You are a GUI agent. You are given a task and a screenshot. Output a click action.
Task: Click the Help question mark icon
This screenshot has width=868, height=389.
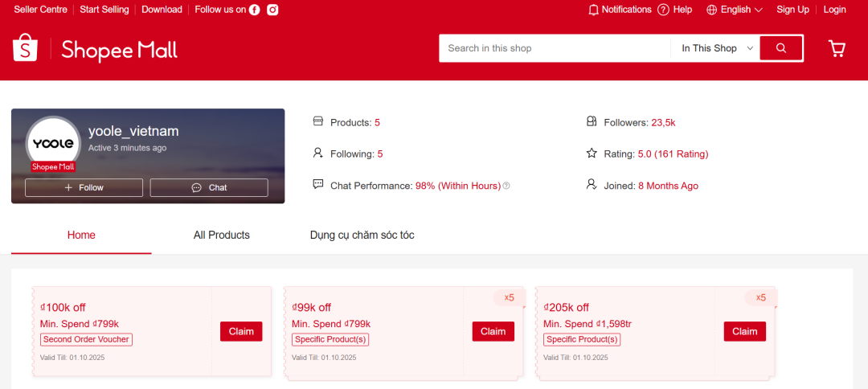click(x=663, y=10)
